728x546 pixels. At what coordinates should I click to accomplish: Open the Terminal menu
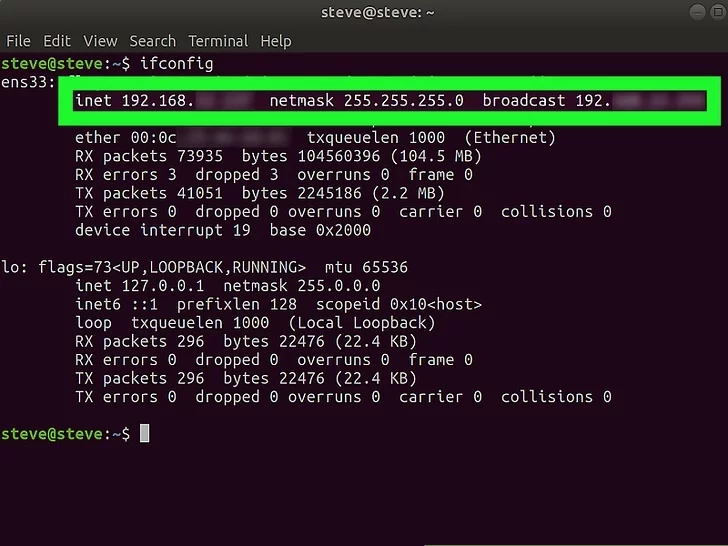coord(218,41)
